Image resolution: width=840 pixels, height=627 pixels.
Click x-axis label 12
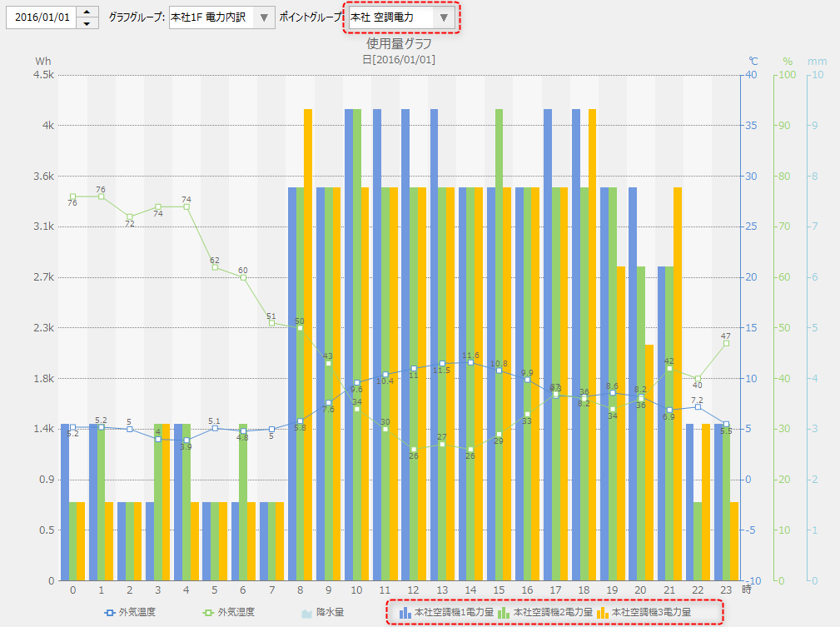413,590
